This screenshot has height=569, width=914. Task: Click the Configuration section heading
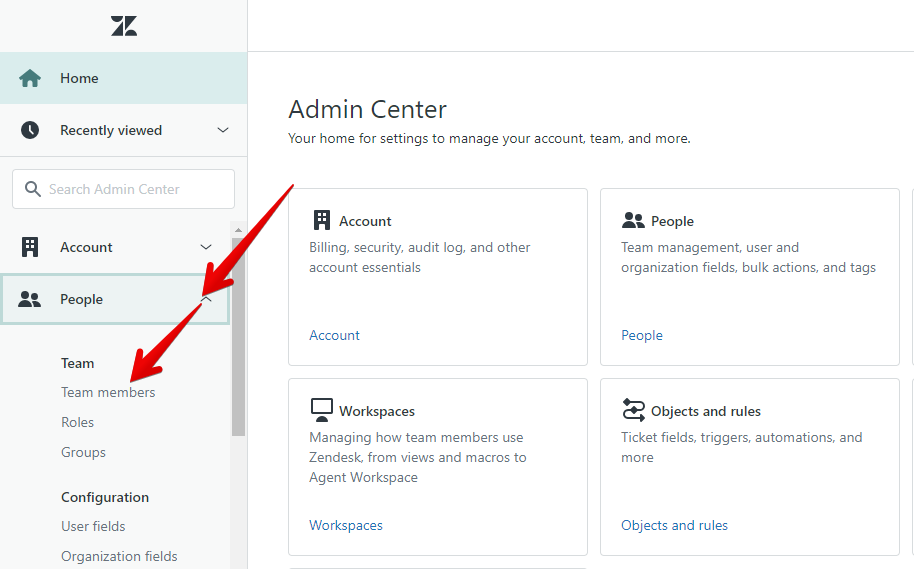point(105,497)
